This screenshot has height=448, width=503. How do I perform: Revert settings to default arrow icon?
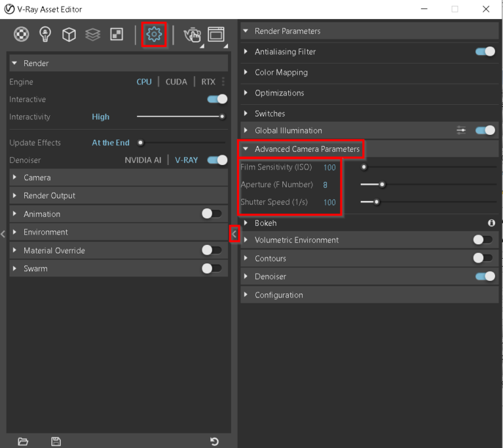point(214,441)
